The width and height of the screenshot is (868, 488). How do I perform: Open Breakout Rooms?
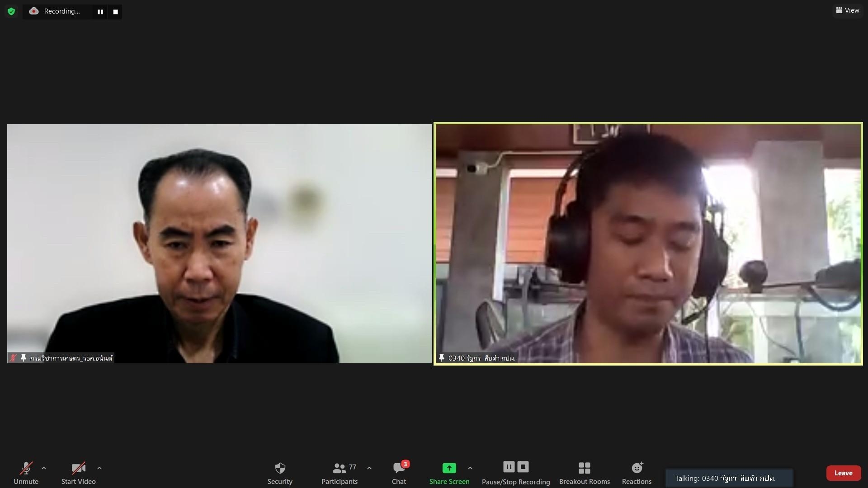point(585,473)
